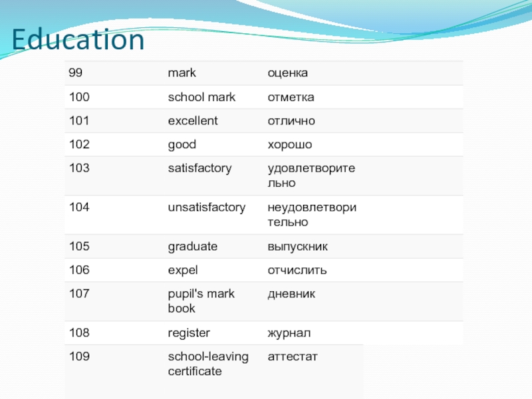This screenshot has height=399, width=532.
Task: Select the phrase 'school mark'
Action: tap(201, 97)
